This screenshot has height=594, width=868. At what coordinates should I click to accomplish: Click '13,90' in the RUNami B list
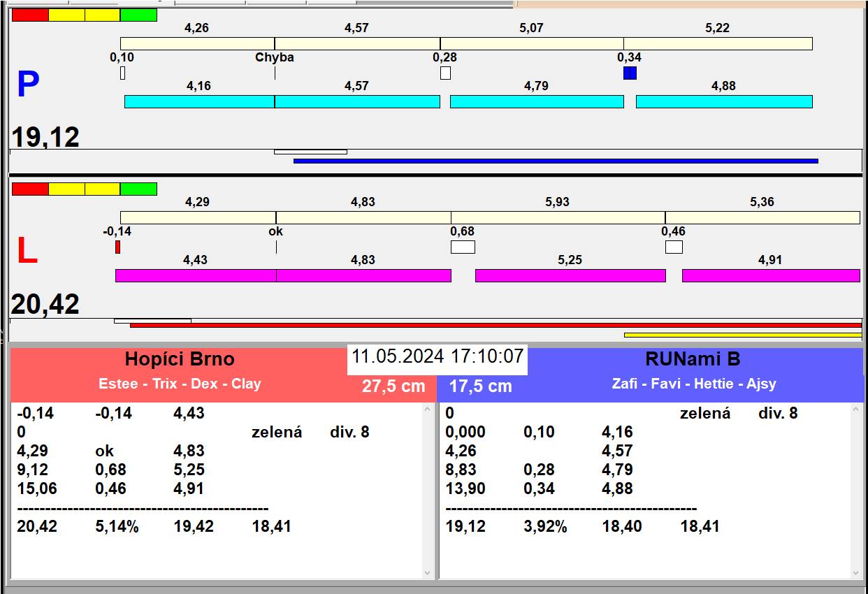[465, 488]
